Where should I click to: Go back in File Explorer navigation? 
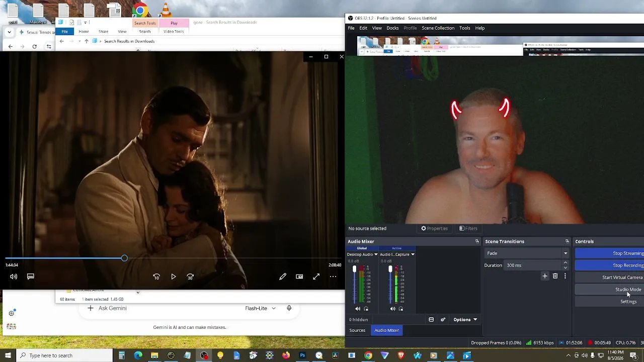pos(62,41)
